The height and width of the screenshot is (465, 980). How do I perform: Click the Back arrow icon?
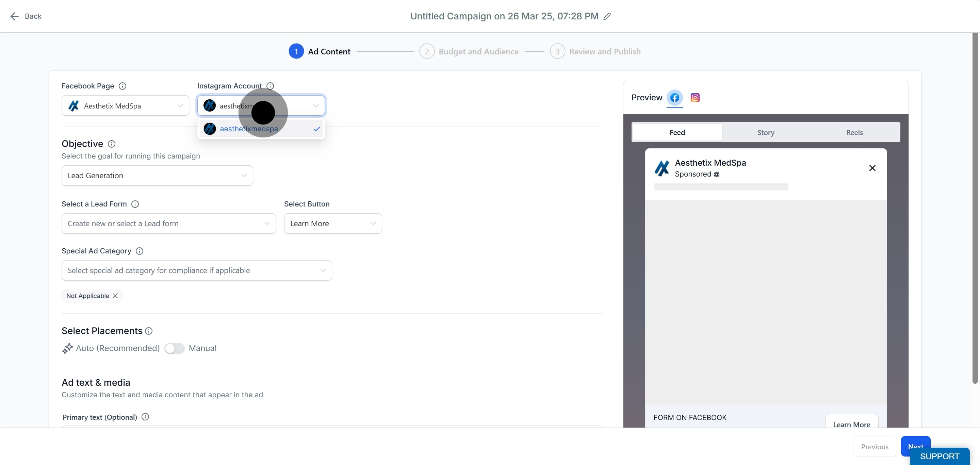14,16
